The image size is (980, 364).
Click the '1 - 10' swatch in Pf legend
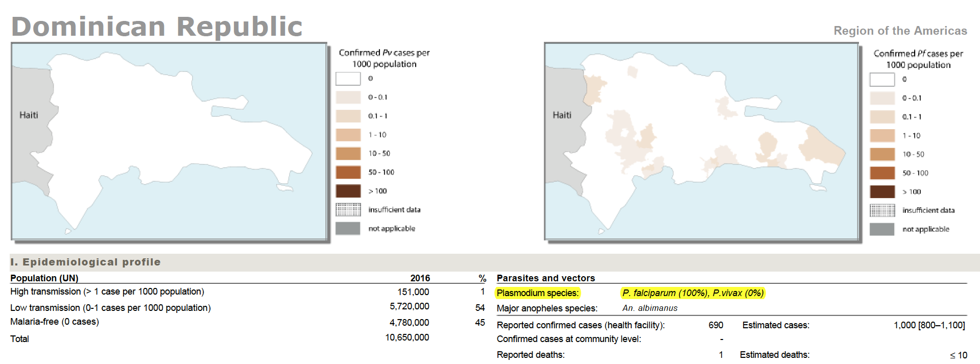[882, 135]
